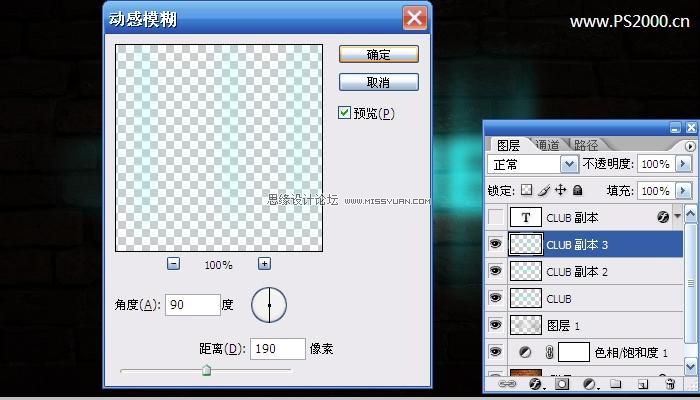Minimize the layers panel
This screenshot has height=400, width=700.
click(x=675, y=129)
